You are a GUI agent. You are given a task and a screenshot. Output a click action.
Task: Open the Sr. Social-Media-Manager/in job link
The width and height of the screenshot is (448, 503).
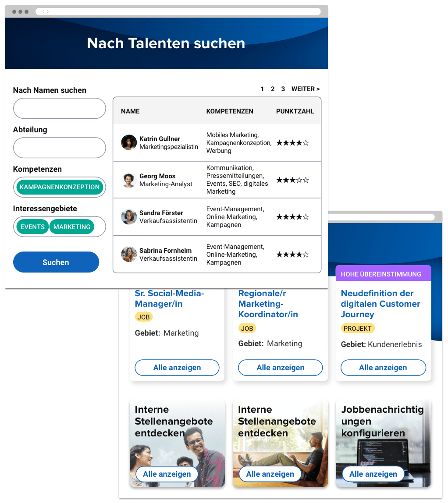coord(170,299)
